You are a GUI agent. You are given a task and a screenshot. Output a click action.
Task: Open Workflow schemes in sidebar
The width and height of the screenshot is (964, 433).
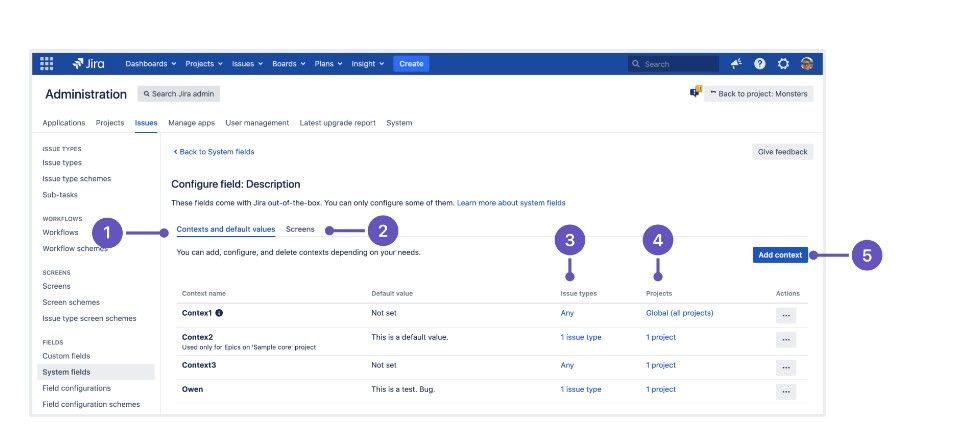(x=75, y=248)
